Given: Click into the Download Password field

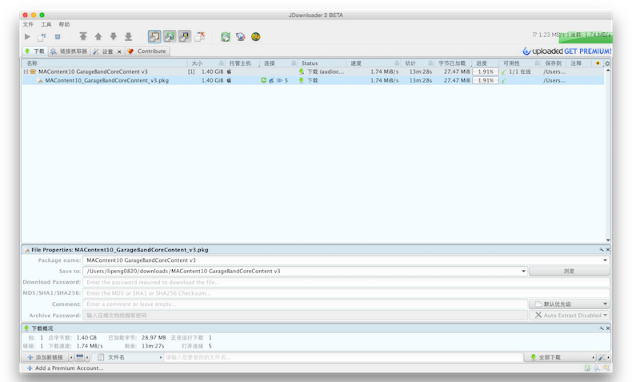Looking at the screenshot, I should 346,282.
